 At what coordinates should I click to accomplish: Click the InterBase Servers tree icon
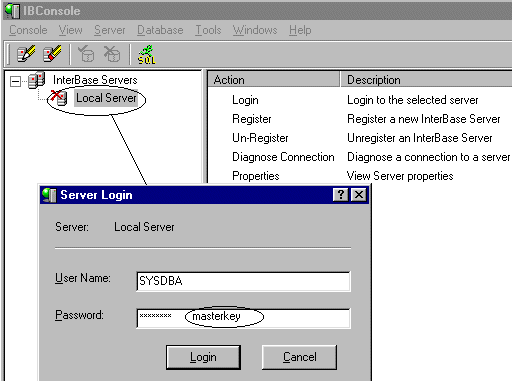[36, 80]
